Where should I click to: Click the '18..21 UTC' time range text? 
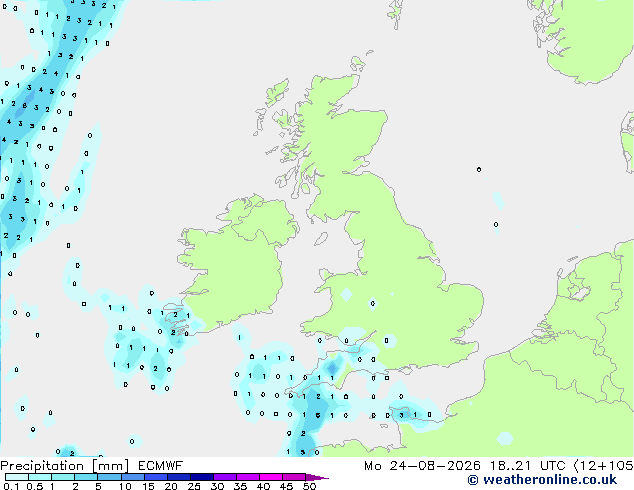click(527, 466)
